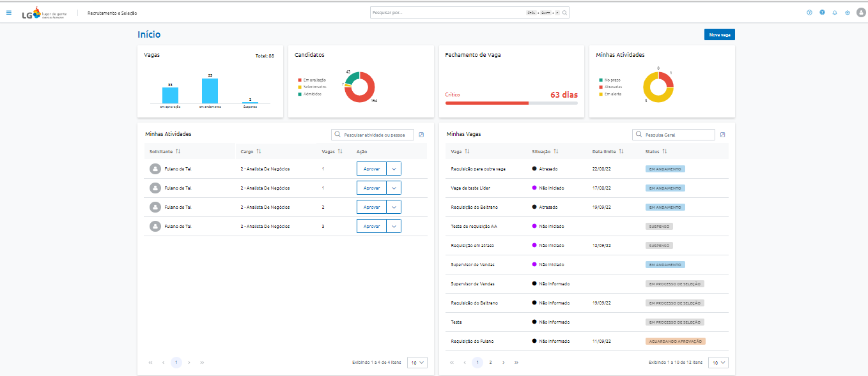Sort the Situação column
Image resolution: width=868 pixels, height=376 pixels.
[556, 151]
